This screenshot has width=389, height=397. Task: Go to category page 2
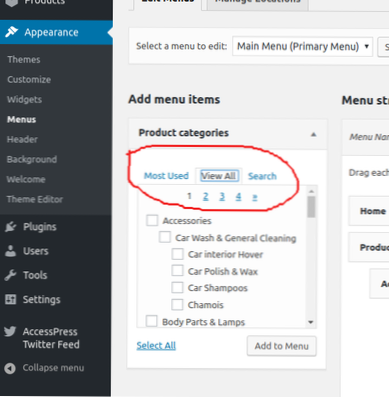tap(206, 196)
